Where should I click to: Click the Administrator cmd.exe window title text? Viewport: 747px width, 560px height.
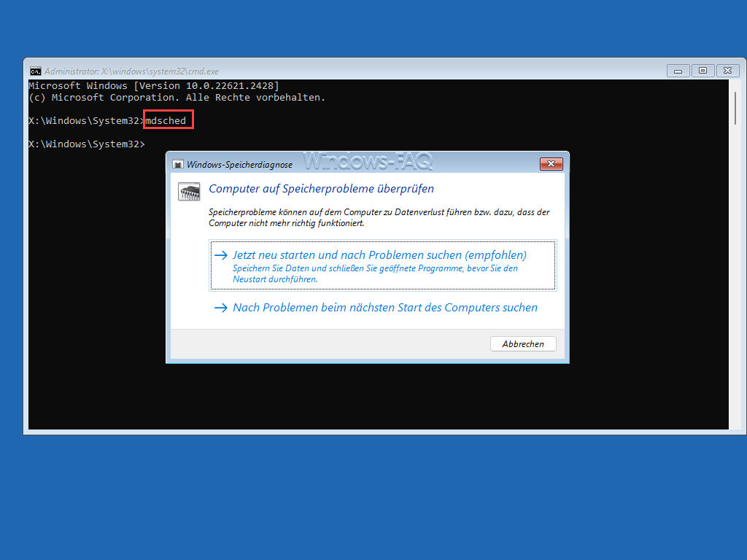click(131, 71)
